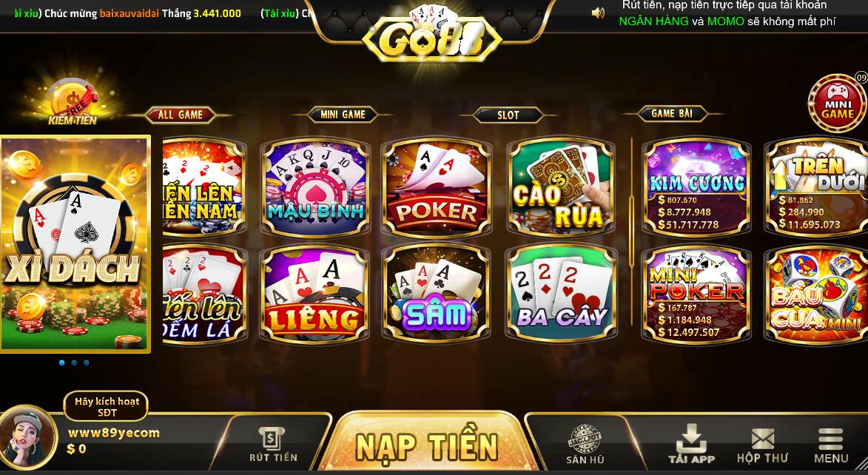868x475 pixels.
Task: Open the Mậu Binh card game
Action: point(315,188)
